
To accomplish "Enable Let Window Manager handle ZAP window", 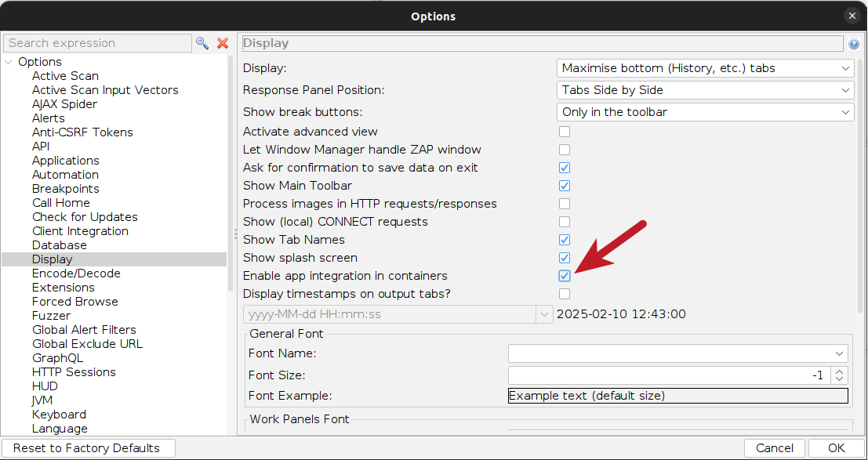I will [x=564, y=150].
